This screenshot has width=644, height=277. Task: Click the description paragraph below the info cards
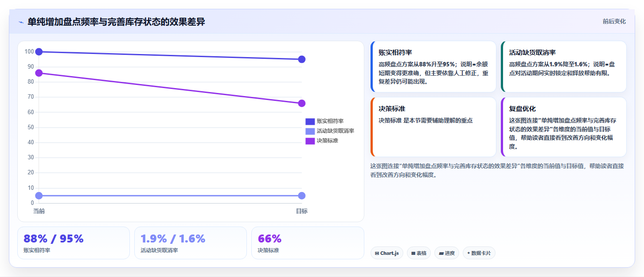click(x=497, y=170)
